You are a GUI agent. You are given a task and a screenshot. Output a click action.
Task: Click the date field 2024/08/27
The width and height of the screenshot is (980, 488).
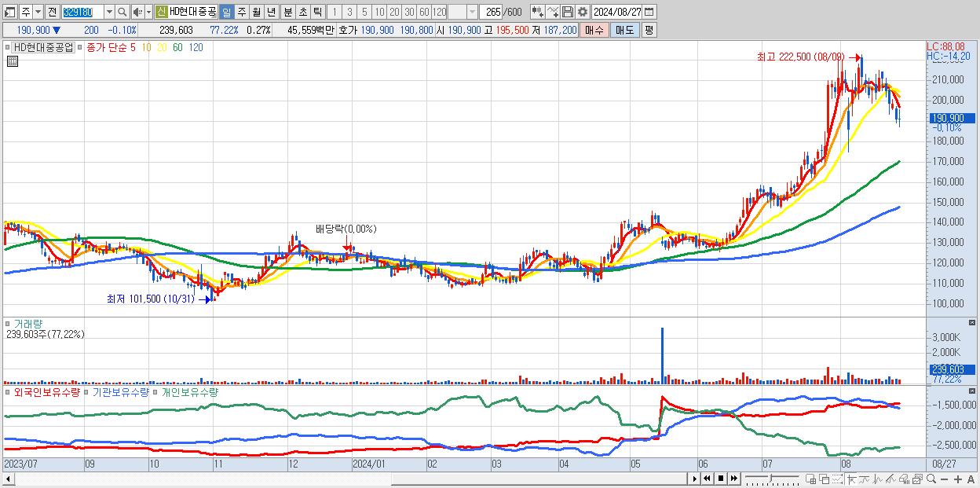pyautogui.click(x=617, y=12)
